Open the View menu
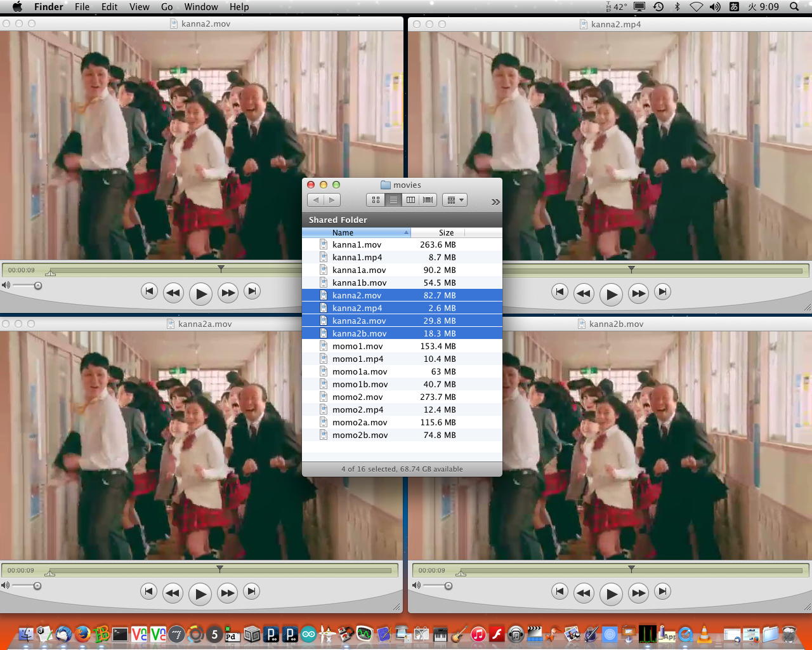812x650 pixels. pos(140,7)
